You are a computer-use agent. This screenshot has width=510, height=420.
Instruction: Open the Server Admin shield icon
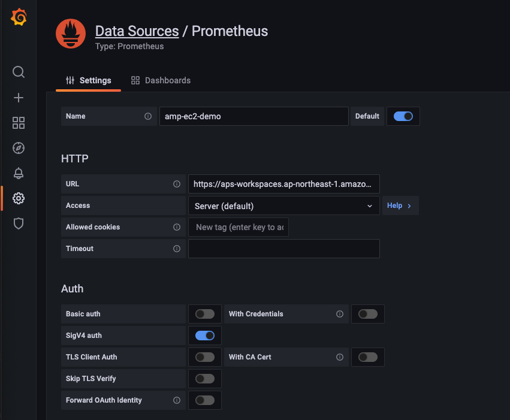[x=19, y=223]
